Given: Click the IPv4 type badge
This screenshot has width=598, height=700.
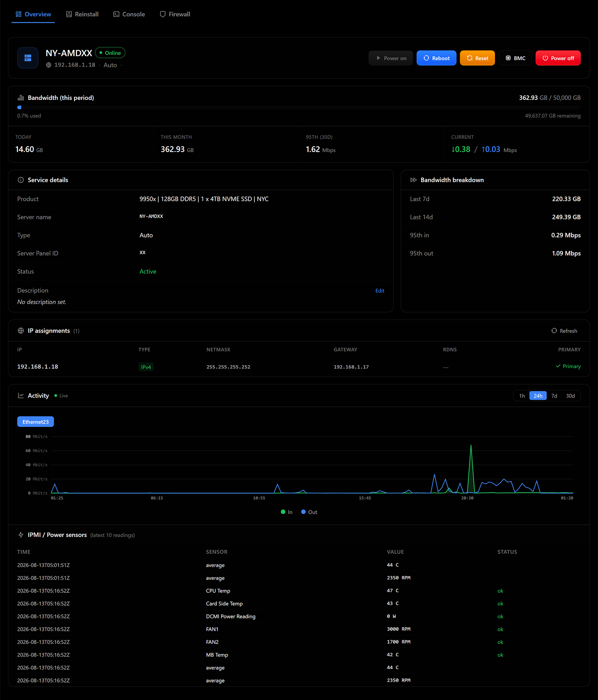Looking at the screenshot, I should coord(146,367).
